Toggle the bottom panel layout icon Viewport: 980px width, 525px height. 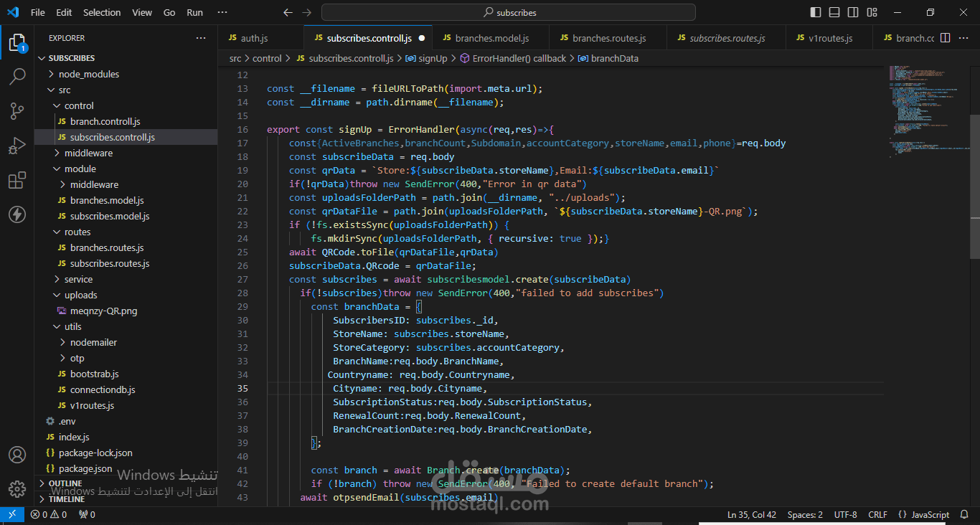[834, 12]
